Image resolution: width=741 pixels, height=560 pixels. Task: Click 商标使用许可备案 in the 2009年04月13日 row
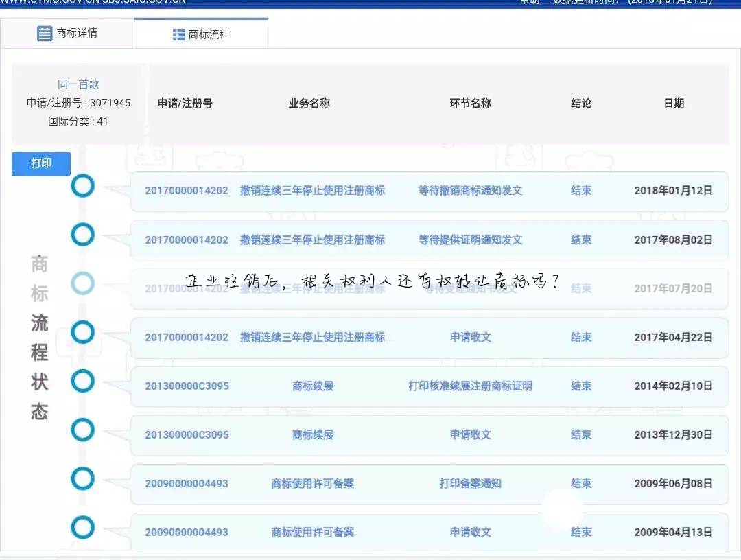click(312, 532)
